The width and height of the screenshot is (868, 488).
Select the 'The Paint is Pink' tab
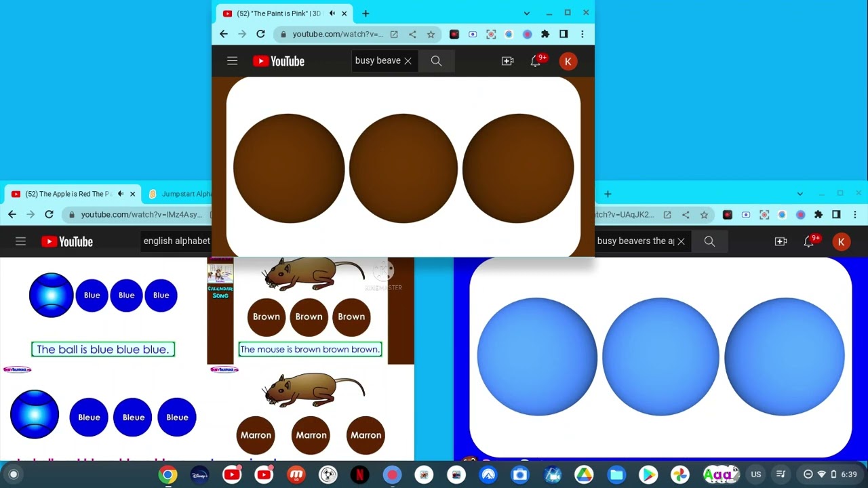pos(285,14)
